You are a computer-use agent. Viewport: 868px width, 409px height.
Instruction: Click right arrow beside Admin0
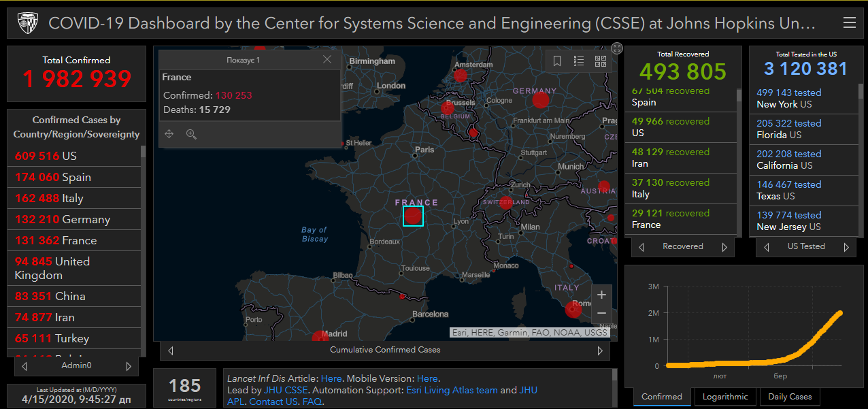(x=129, y=366)
